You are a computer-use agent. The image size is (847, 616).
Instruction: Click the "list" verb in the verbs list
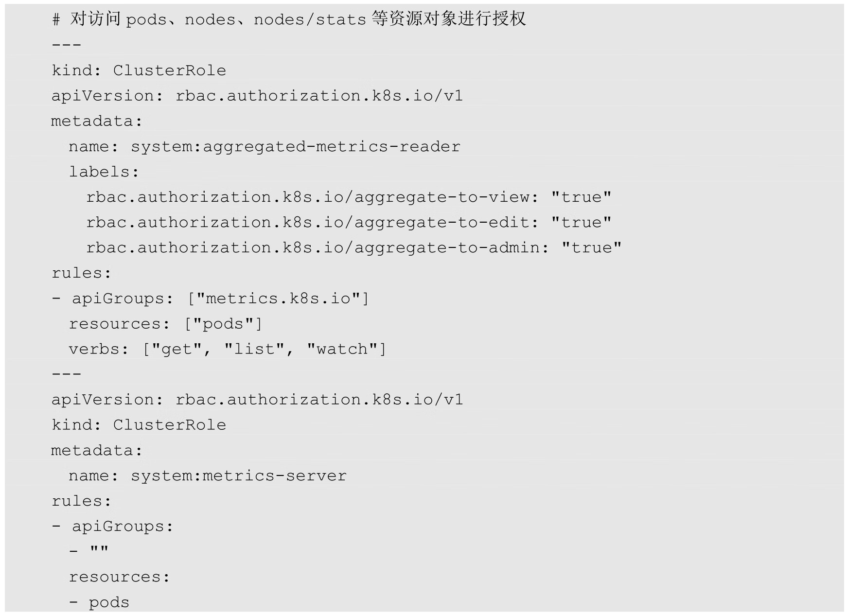[x=254, y=349]
